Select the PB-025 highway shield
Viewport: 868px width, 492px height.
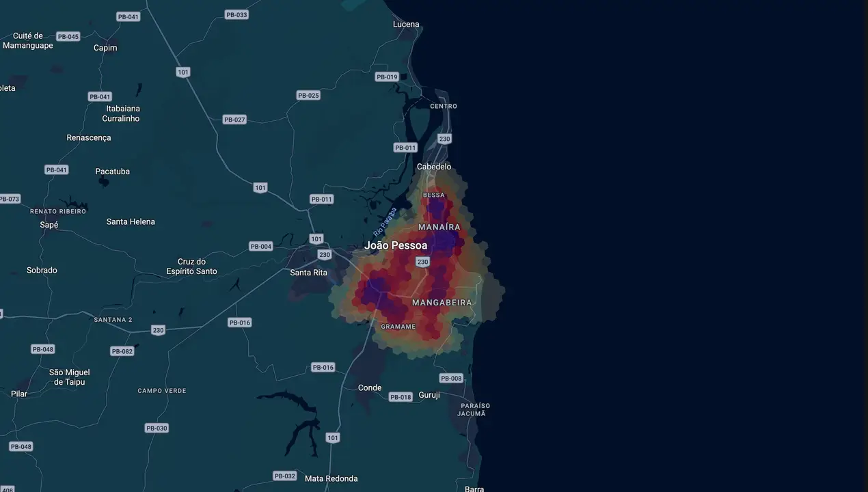point(309,96)
